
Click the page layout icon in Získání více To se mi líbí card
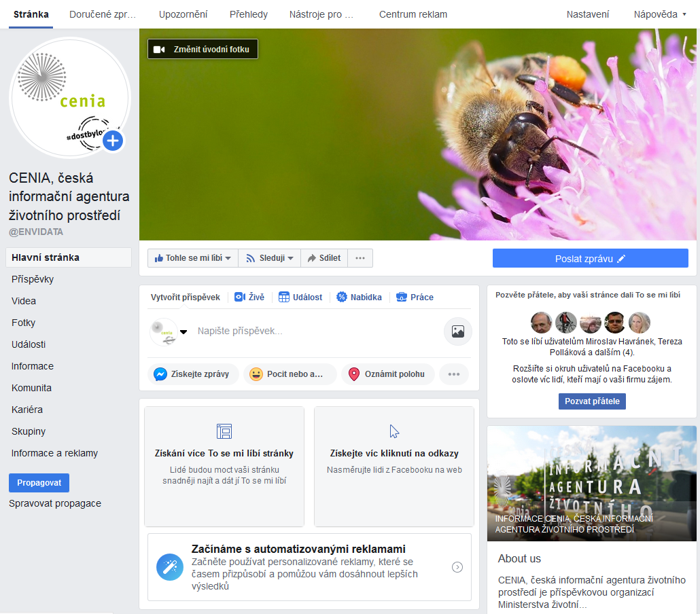coord(224,431)
